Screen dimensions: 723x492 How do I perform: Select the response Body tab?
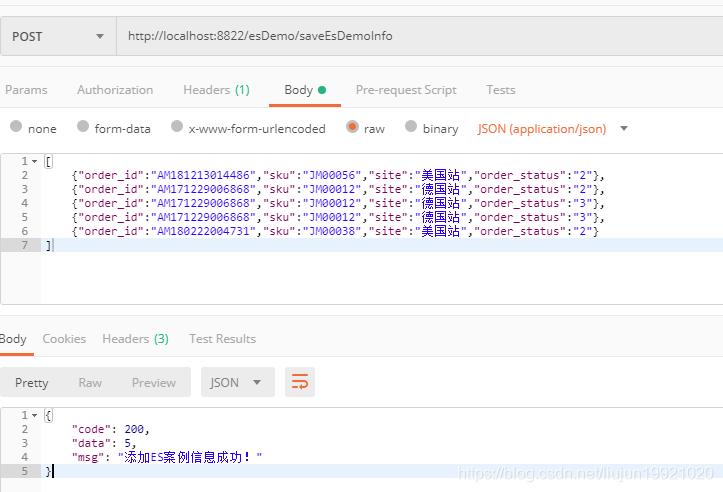pos(13,339)
